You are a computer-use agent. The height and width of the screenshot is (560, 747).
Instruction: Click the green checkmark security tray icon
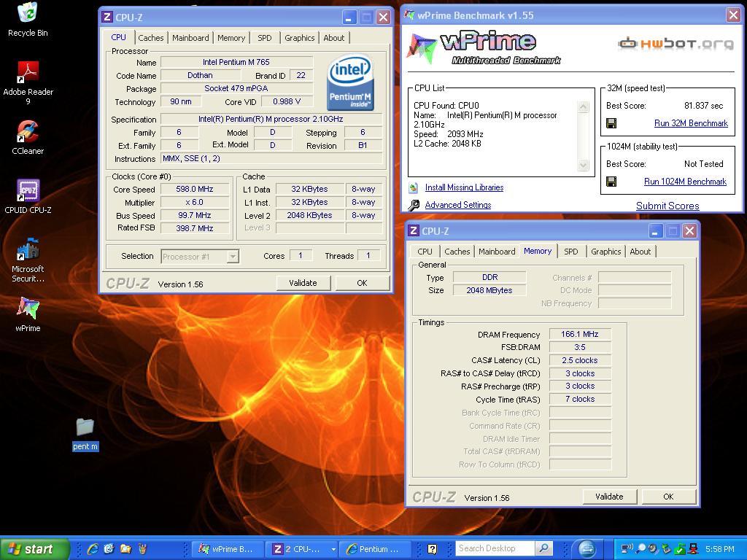point(681,548)
